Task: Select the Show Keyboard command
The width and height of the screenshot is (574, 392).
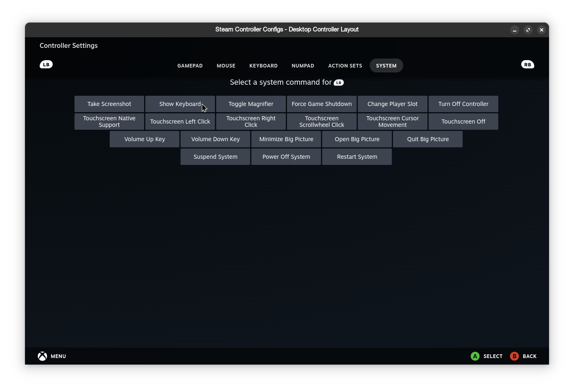Action: tap(180, 104)
